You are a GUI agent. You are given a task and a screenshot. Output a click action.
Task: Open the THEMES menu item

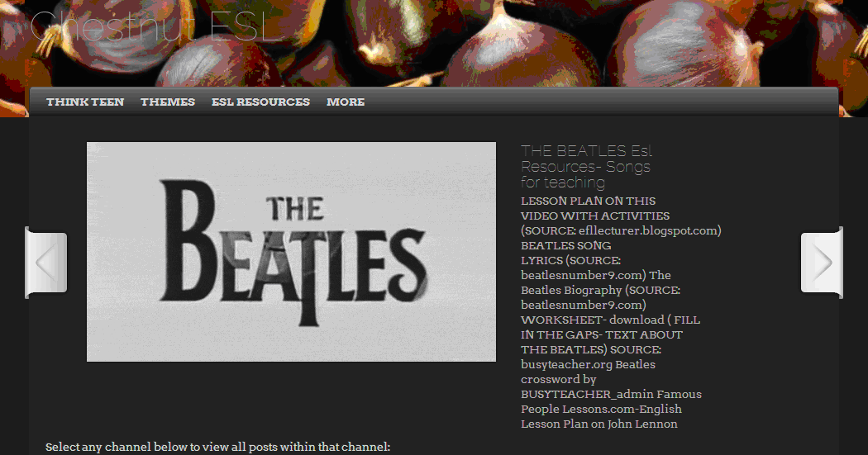point(168,102)
